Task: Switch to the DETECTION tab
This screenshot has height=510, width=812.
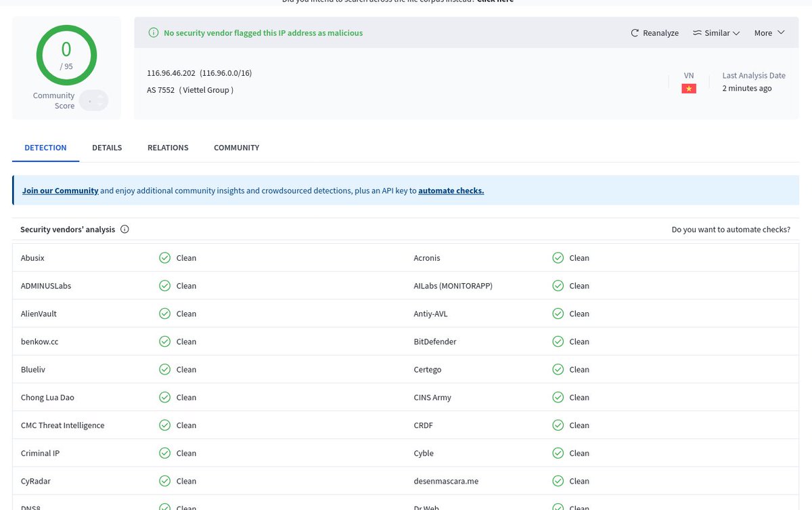Action: [45, 148]
